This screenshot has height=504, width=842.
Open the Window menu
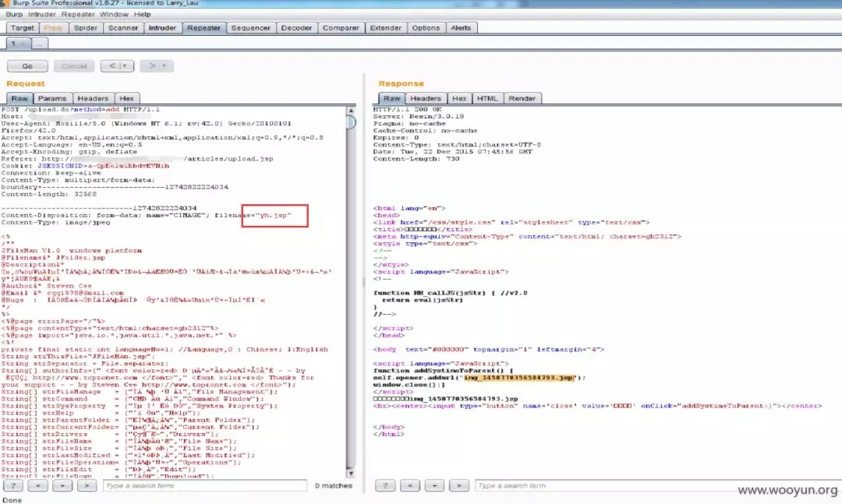(x=114, y=15)
